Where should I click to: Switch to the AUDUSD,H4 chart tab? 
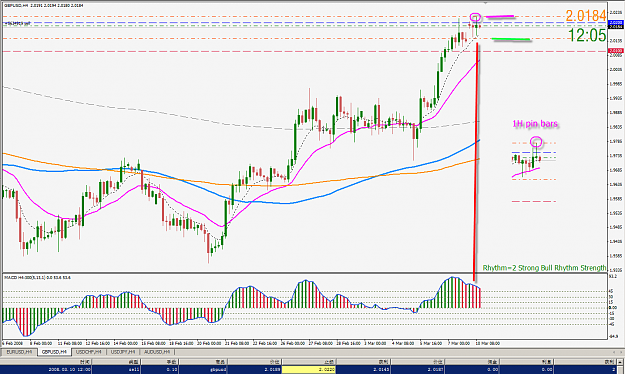pyautogui.click(x=157, y=352)
